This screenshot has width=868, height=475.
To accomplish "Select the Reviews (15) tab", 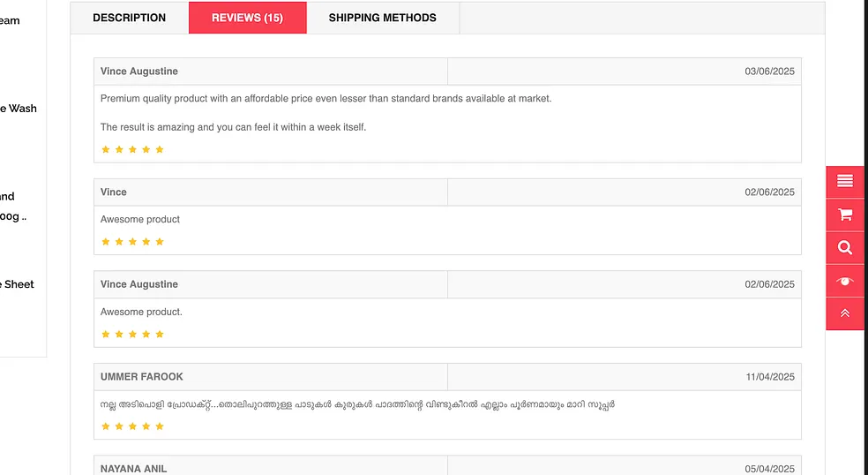I will coord(247,18).
